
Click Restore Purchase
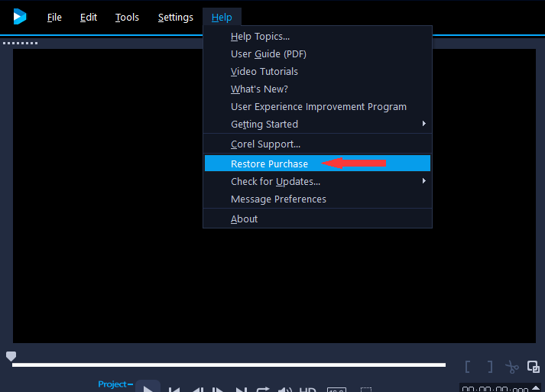click(317, 164)
